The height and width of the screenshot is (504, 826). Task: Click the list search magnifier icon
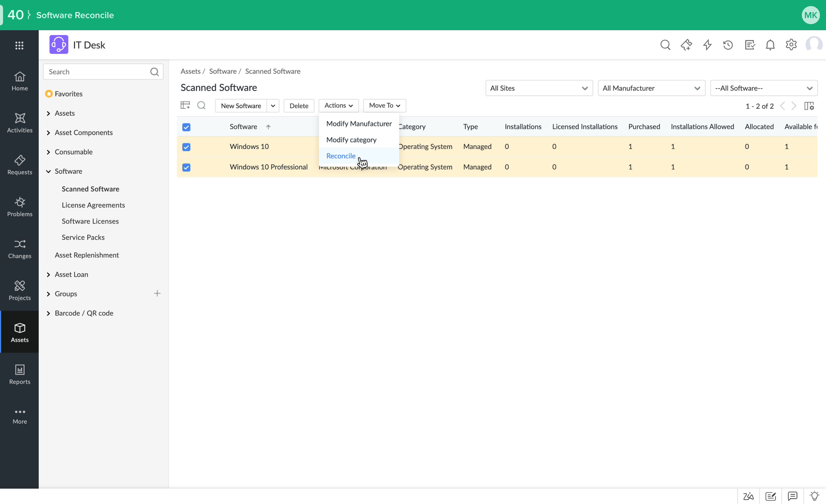pos(201,105)
